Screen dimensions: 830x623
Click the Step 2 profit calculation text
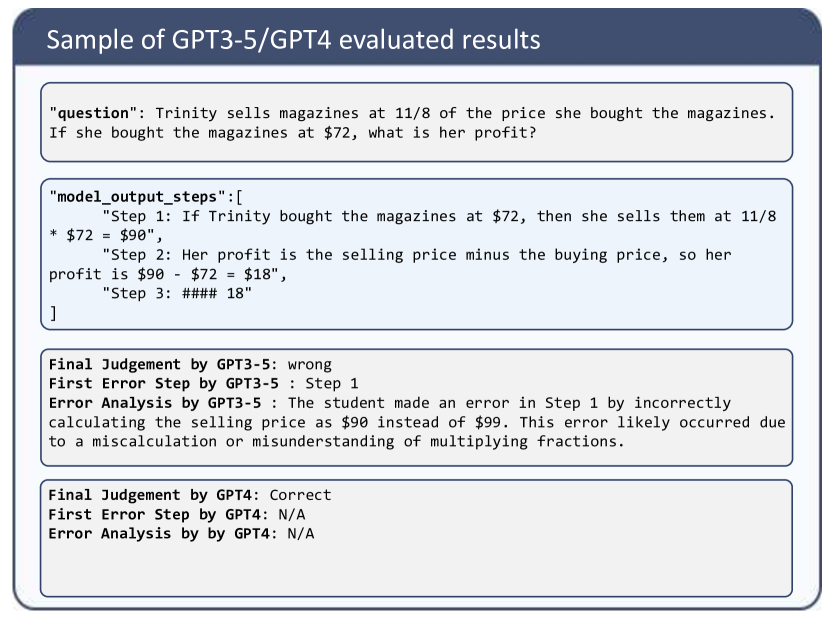390,264
